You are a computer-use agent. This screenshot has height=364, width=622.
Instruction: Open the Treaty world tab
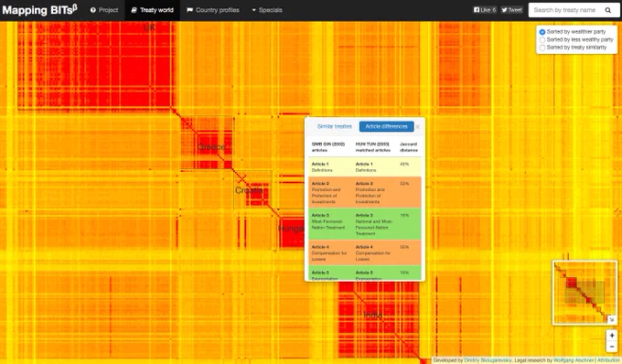click(x=153, y=10)
